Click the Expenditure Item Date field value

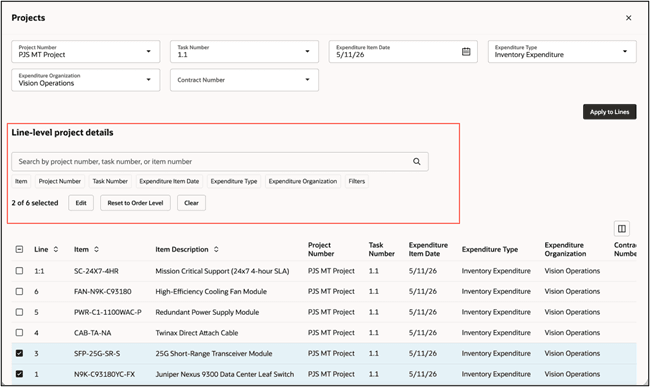pos(350,55)
